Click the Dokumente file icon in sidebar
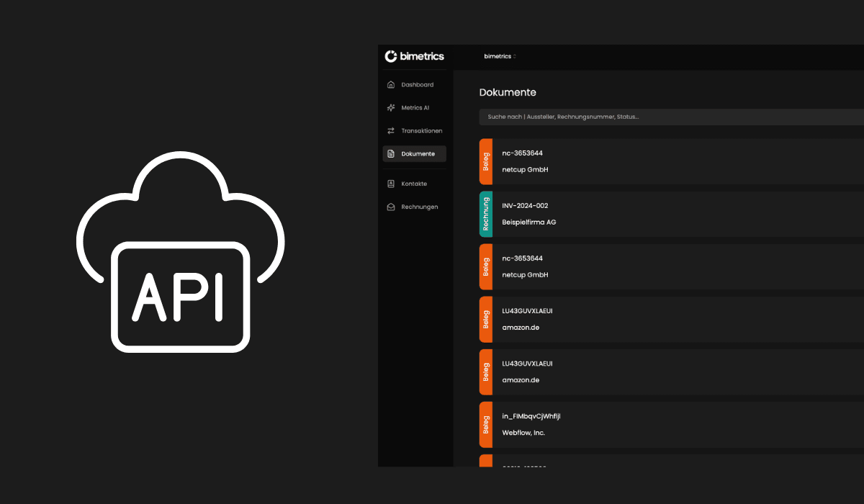Viewport: 864px width, 504px height. pos(391,154)
